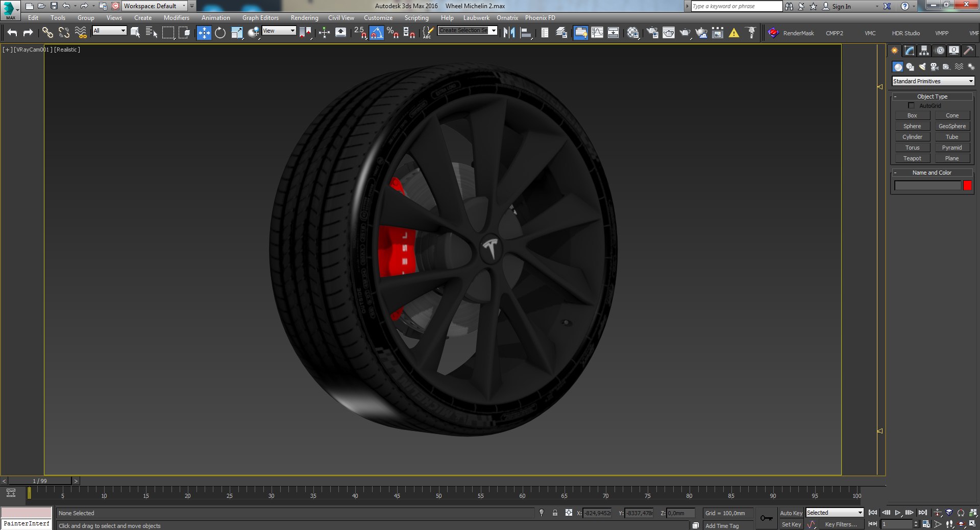Image resolution: width=980 pixels, height=530 pixels.
Task: Click Select and Manipulate icon
Action: coord(324,33)
